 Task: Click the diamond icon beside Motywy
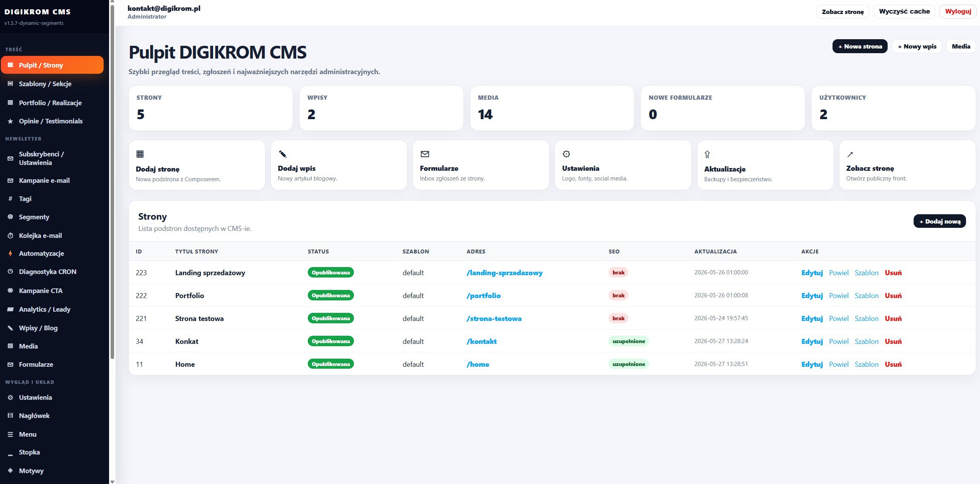[x=10, y=470]
